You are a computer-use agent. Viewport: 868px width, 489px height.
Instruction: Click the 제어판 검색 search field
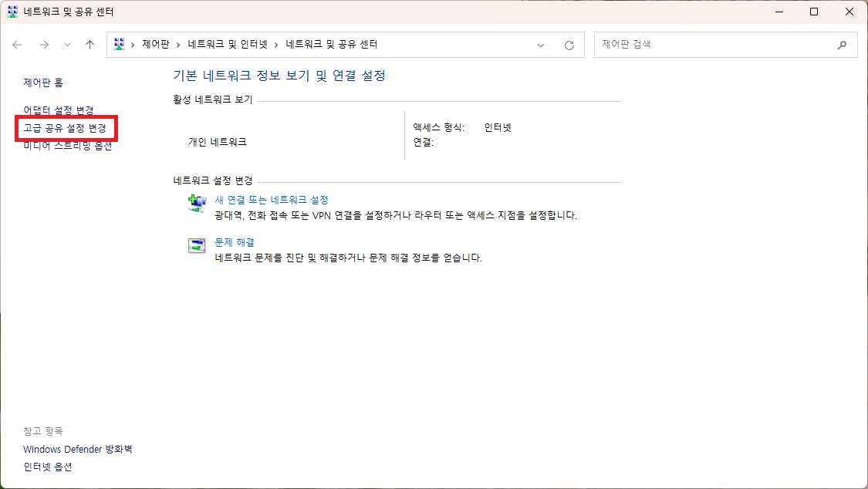[718, 44]
